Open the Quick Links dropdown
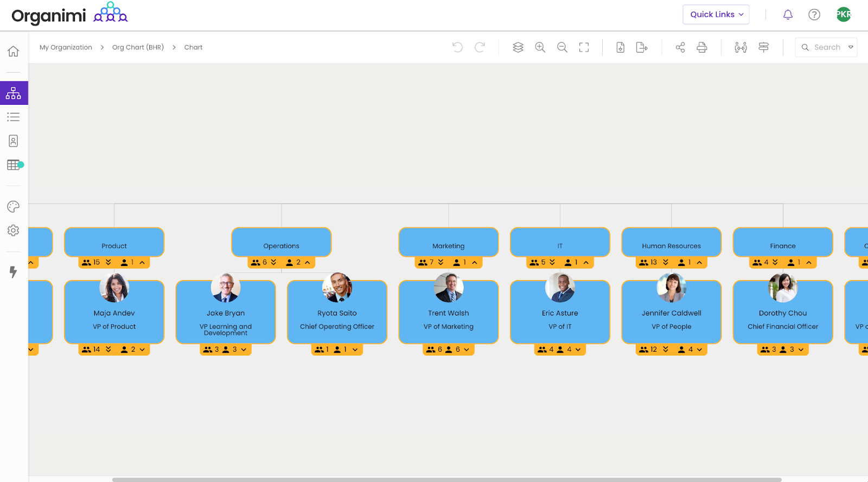This screenshot has height=482, width=868. click(716, 15)
